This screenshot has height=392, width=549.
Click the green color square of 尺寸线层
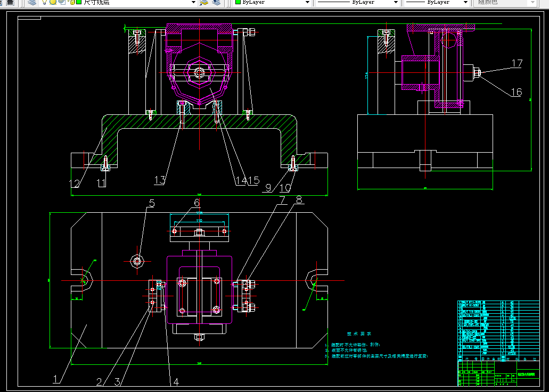pos(79,2)
